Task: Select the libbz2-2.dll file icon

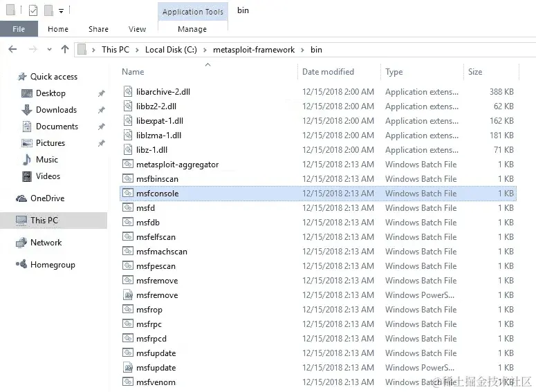Action: tap(128, 106)
